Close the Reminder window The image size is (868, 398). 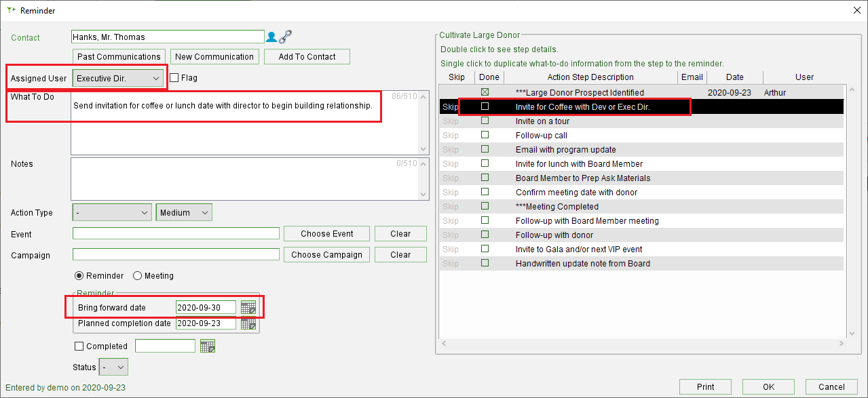(856, 10)
